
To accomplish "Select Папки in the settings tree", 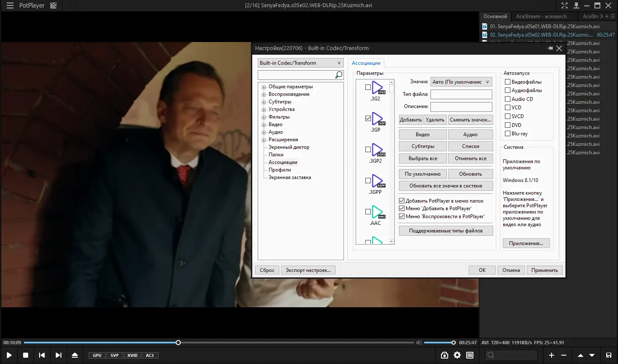I will [x=276, y=155].
